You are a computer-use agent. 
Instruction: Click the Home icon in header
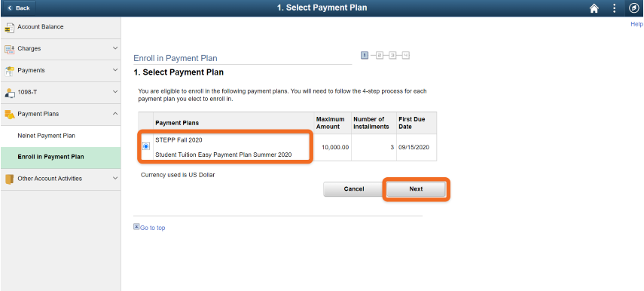coord(594,8)
